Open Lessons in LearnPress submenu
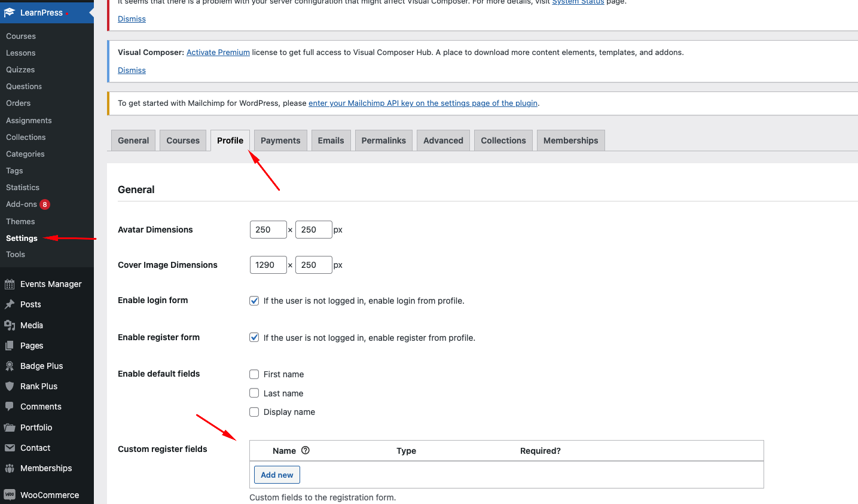Image resolution: width=858 pixels, height=504 pixels. pyautogui.click(x=21, y=53)
